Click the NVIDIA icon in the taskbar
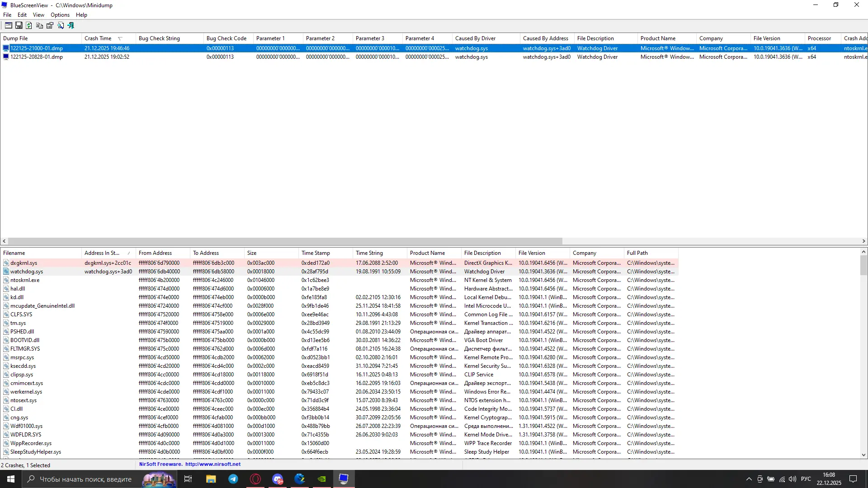The image size is (868, 488). pos(321,479)
